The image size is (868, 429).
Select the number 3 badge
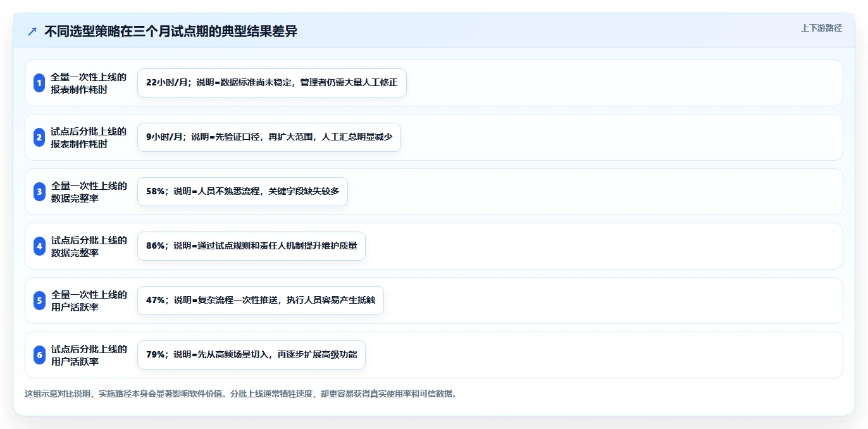(x=39, y=192)
